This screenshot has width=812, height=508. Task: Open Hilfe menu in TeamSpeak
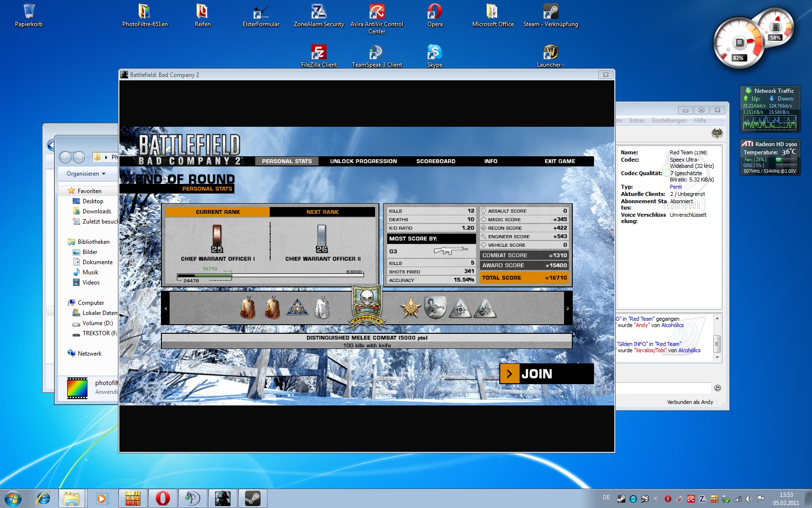pos(700,120)
